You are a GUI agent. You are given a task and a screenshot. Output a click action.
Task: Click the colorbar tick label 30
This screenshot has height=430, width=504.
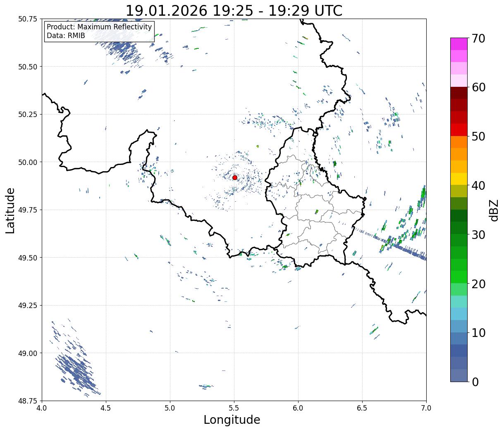(x=478, y=234)
